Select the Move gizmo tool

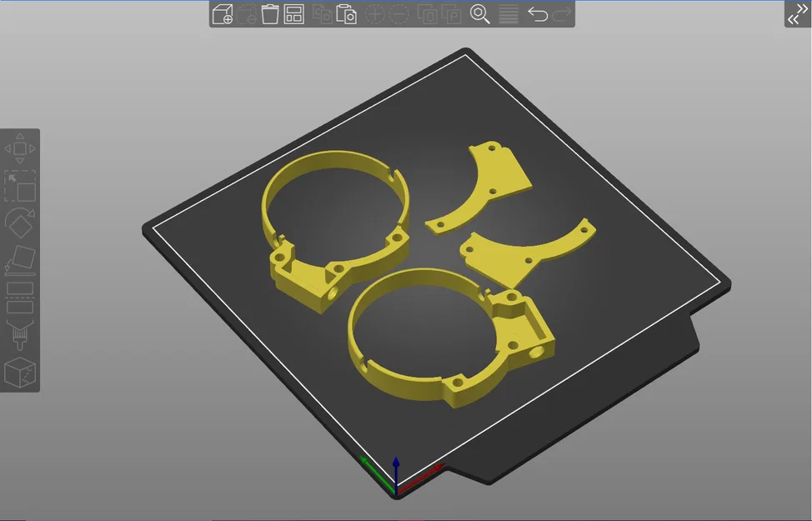pos(20,148)
